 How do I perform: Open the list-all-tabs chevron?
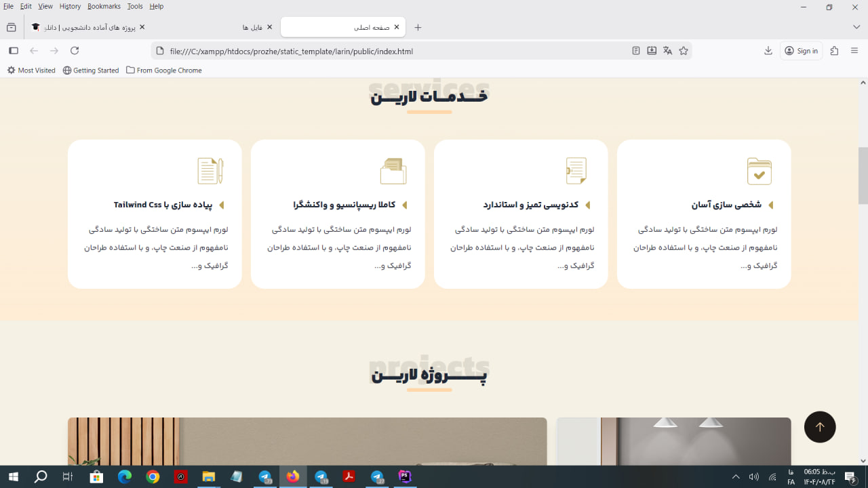[856, 27]
